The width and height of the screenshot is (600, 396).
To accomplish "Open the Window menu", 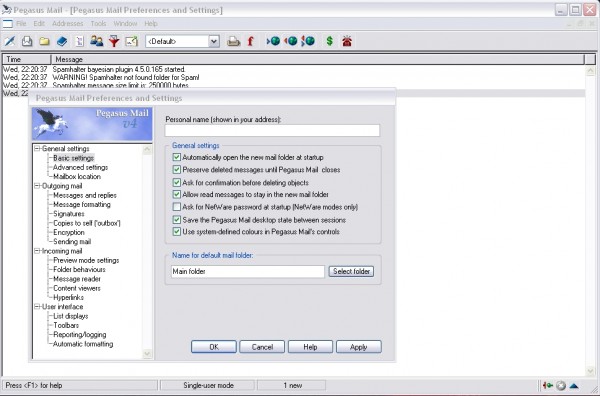I will tap(125, 24).
